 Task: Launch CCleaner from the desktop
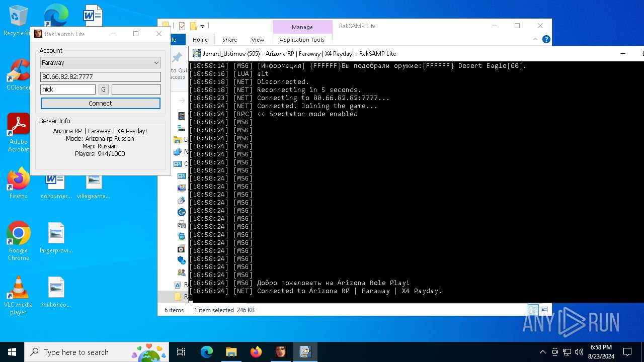pyautogui.click(x=18, y=74)
